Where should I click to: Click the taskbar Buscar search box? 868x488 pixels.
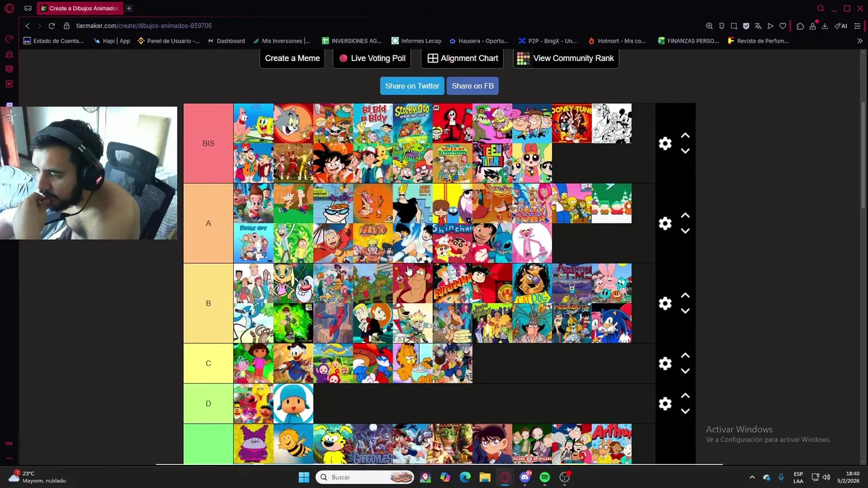[x=366, y=477]
